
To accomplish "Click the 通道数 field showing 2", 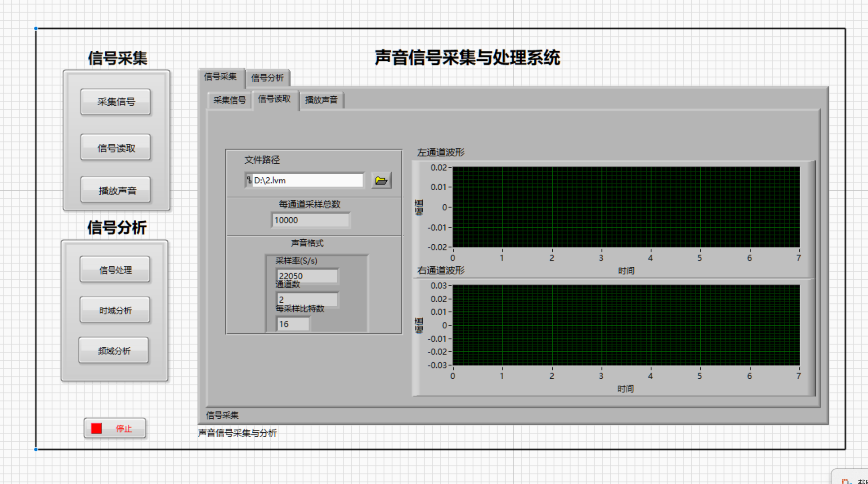I will click(307, 299).
